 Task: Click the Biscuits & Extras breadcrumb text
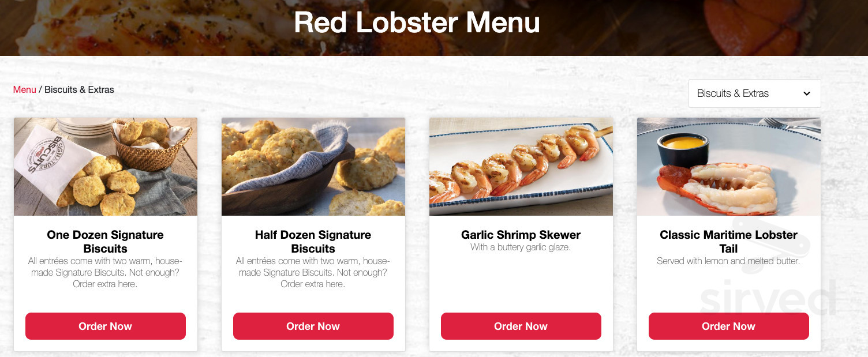click(x=79, y=89)
